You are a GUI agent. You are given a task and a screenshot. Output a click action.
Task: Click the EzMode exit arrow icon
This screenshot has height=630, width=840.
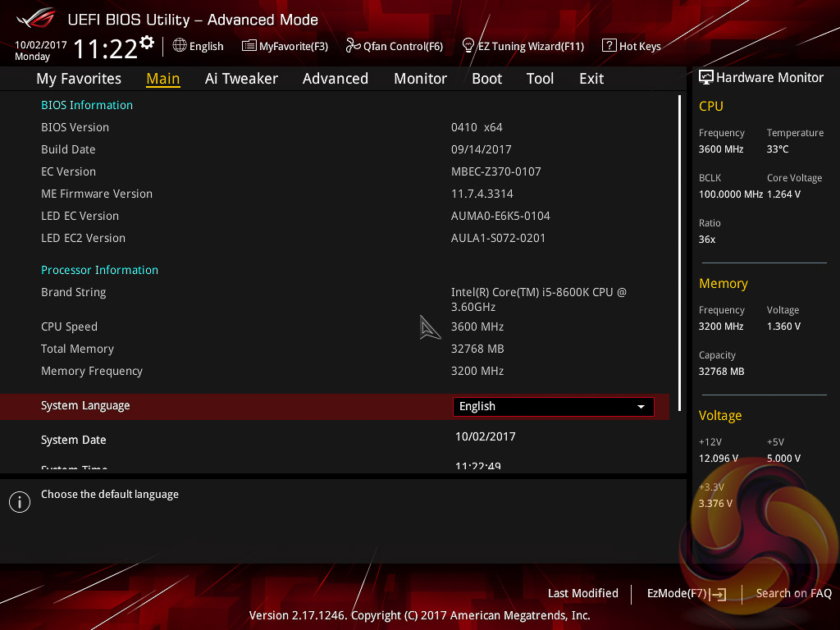pyautogui.click(x=719, y=594)
